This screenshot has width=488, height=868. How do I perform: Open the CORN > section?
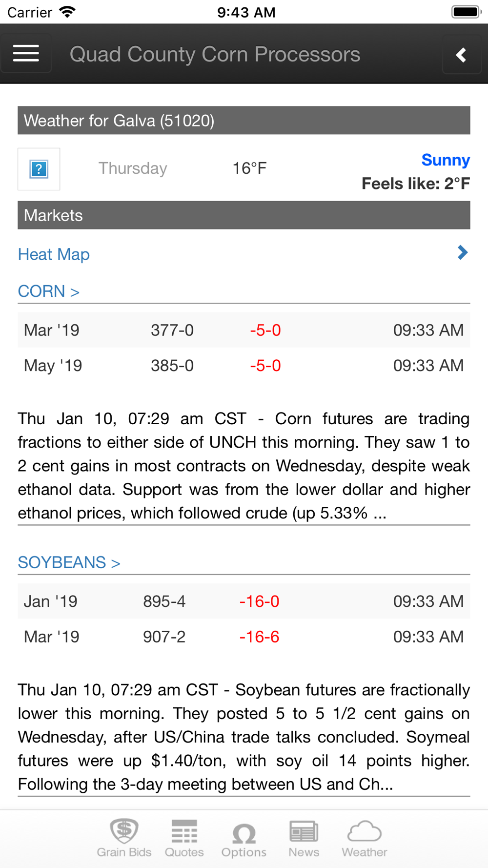click(48, 291)
